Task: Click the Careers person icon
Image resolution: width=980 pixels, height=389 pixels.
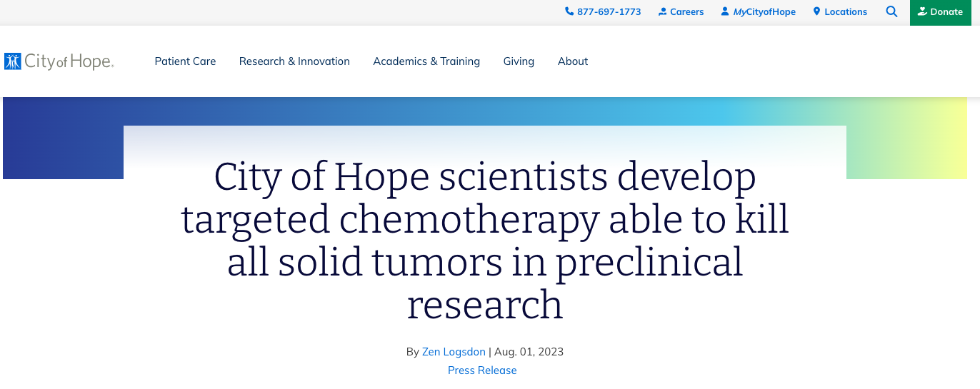Action: pos(663,11)
